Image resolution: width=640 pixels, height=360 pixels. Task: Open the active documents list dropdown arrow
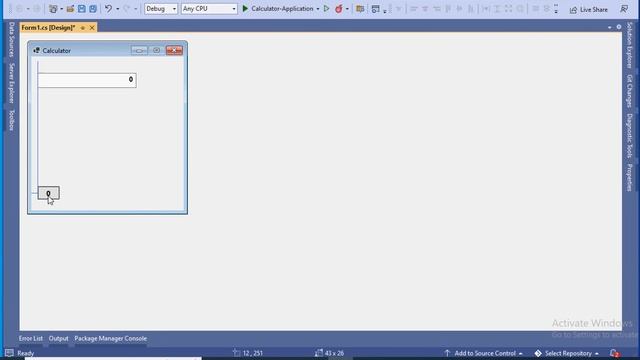[x=610, y=27]
